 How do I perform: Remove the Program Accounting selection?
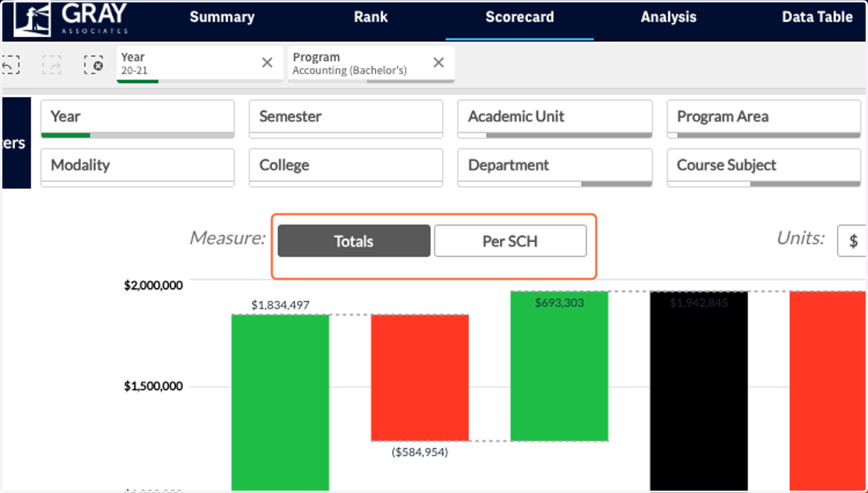(438, 63)
